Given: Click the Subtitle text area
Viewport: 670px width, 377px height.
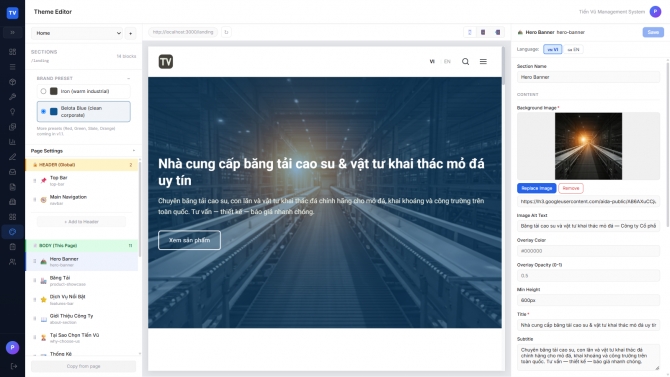Looking at the screenshot, I should click(x=588, y=357).
